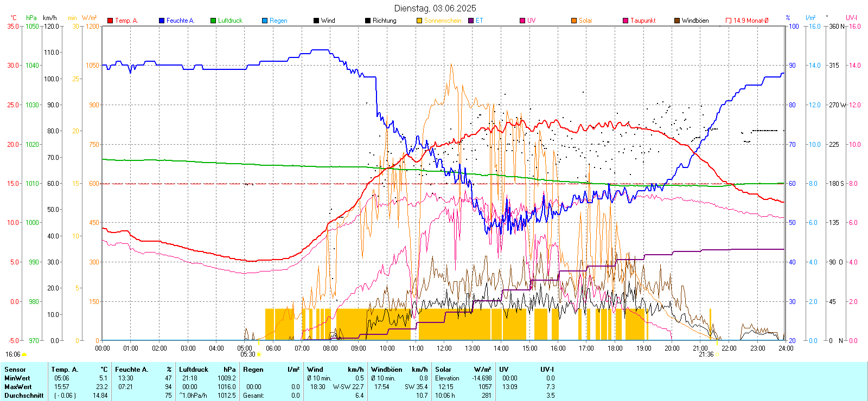Select the Windböen table column header
Viewport: 868px width, 401px height.
coord(387,370)
